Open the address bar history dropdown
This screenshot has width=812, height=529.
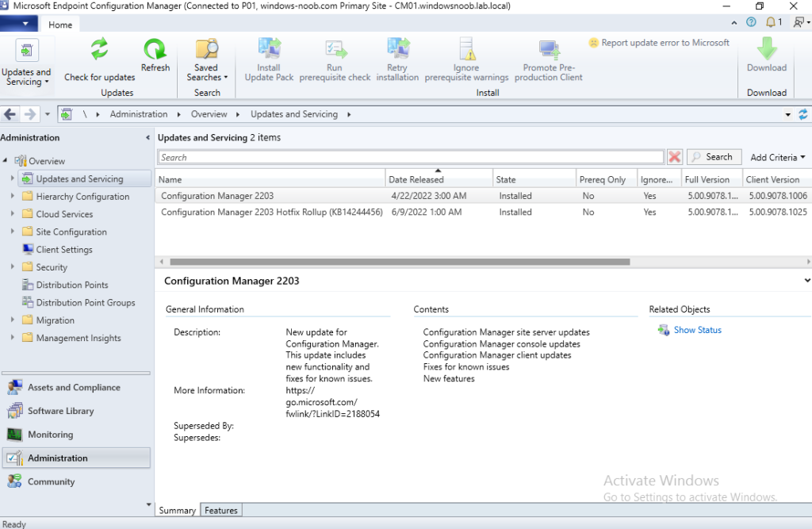point(787,114)
